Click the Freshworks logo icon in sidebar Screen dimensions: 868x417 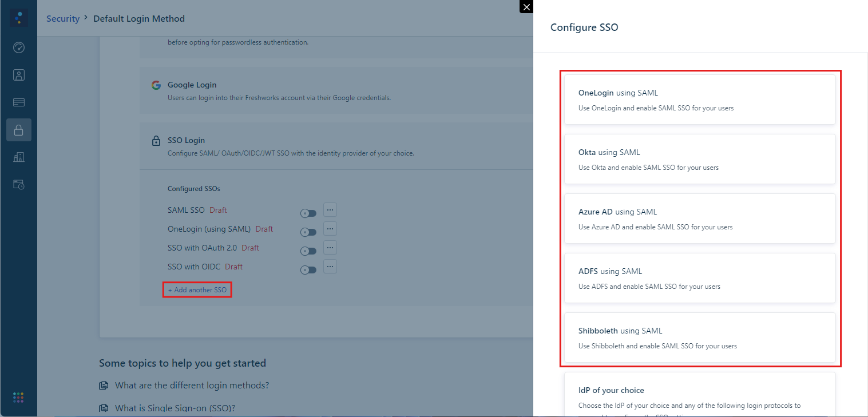coord(19,18)
